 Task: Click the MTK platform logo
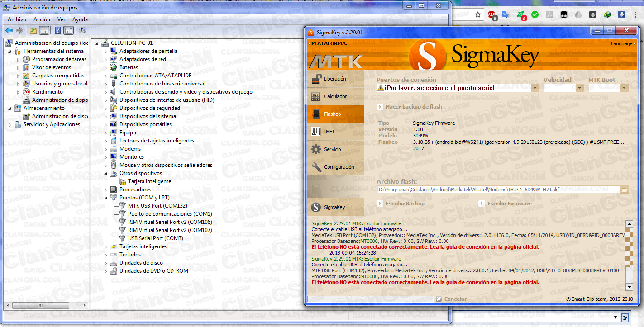click(x=335, y=61)
